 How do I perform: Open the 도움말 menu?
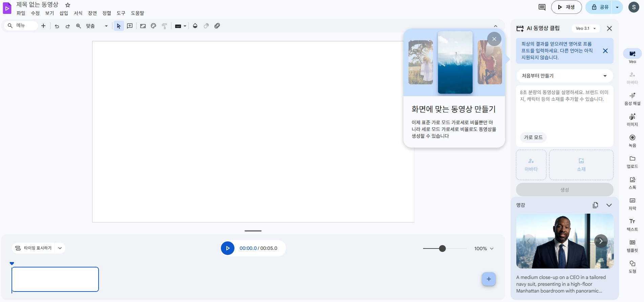(138, 13)
